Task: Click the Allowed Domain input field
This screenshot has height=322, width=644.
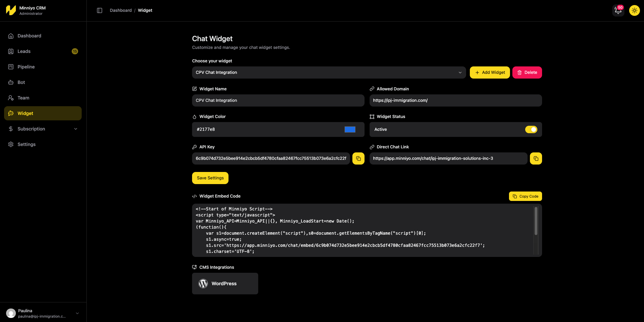Action: (x=456, y=100)
